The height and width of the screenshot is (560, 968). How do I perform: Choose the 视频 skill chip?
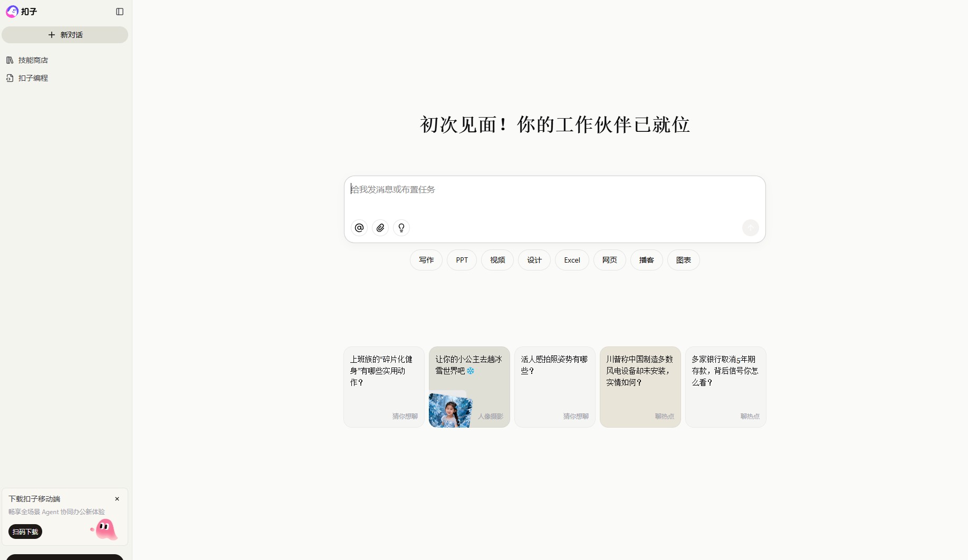pyautogui.click(x=497, y=260)
